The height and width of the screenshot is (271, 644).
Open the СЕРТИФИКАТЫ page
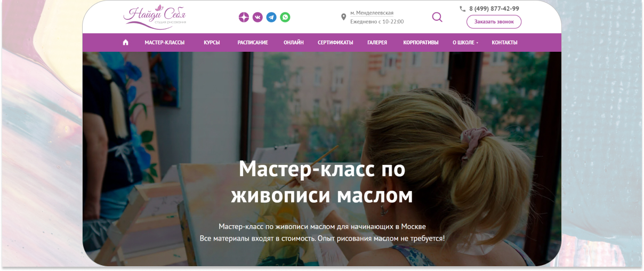point(335,43)
